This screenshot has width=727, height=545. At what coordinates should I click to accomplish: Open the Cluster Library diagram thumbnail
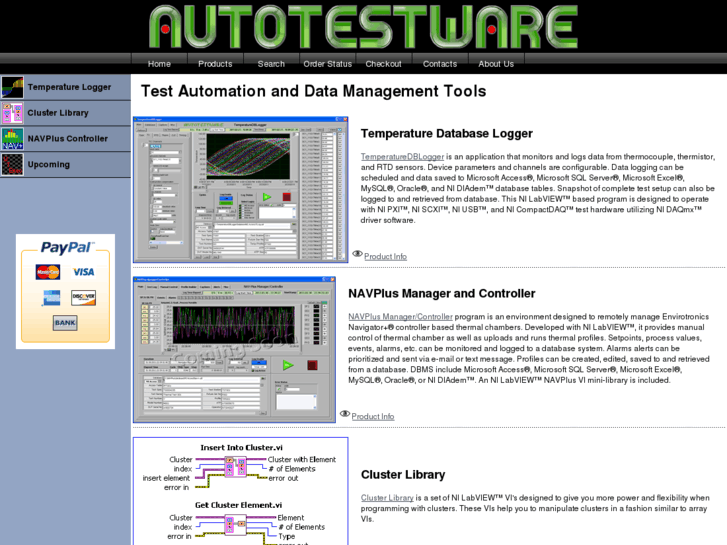[x=241, y=491]
